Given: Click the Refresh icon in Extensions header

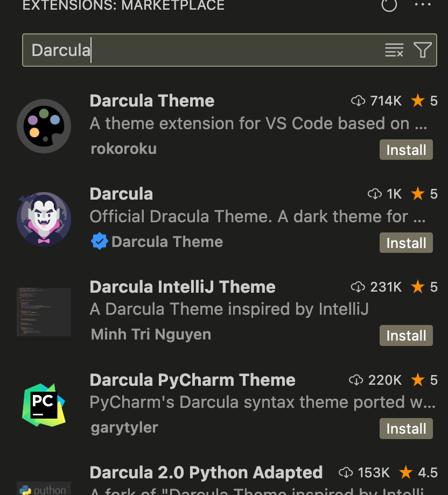Looking at the screenshot, I should (389, 4).
